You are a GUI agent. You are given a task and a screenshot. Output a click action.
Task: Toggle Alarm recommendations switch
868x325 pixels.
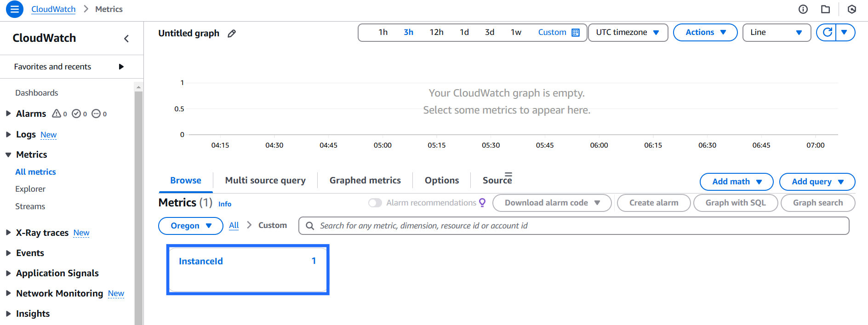375,203
